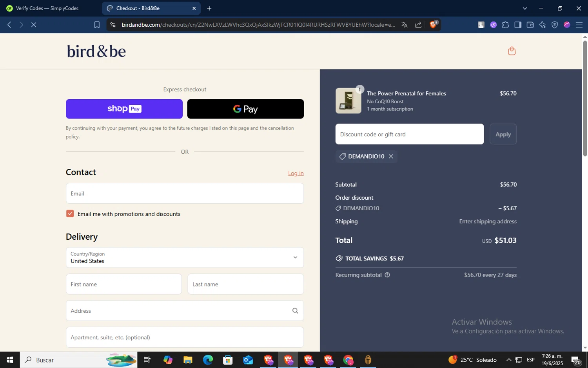Click the ESP language indicator
The image size is (588, 368).
(531, 360)
